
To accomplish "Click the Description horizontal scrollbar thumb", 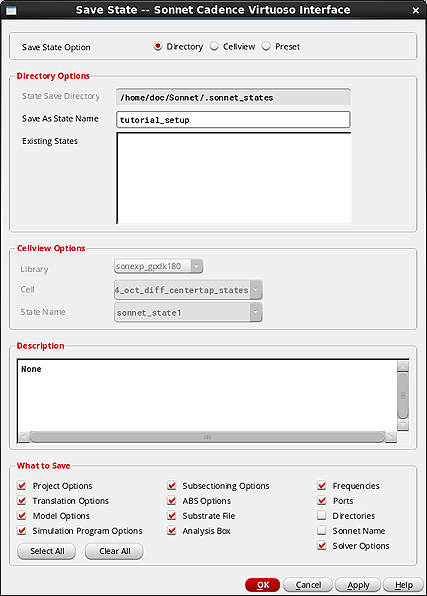I will click(x=207, y=437).
